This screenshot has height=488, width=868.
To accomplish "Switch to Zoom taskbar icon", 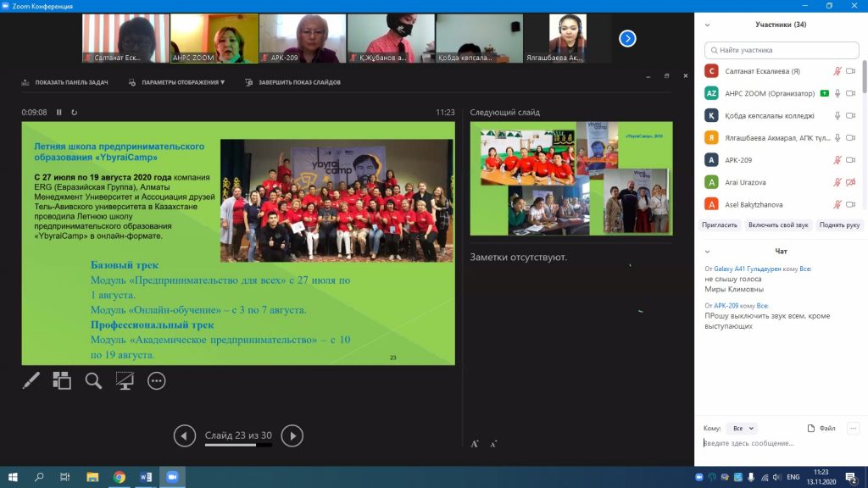I will pyautogui.click(x=172, y=477).
